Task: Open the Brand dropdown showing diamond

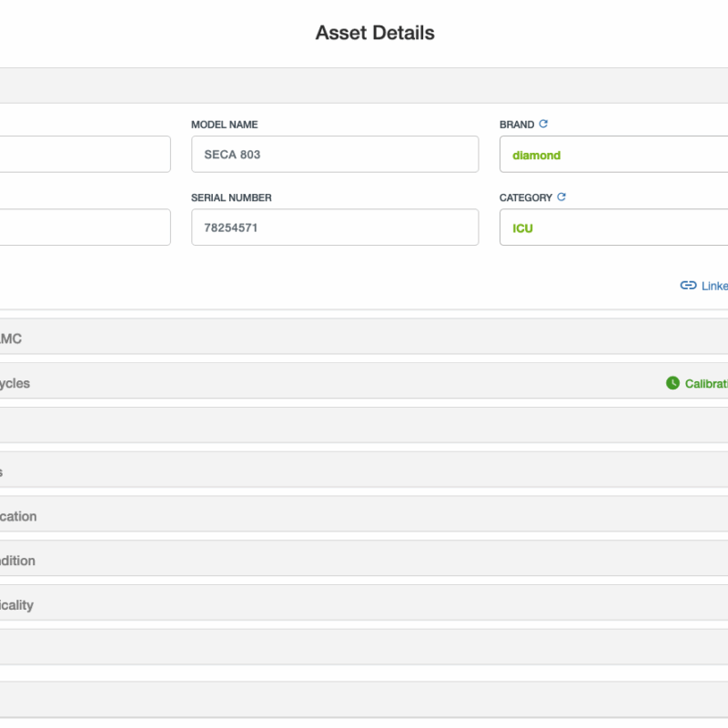Action: 613,154
